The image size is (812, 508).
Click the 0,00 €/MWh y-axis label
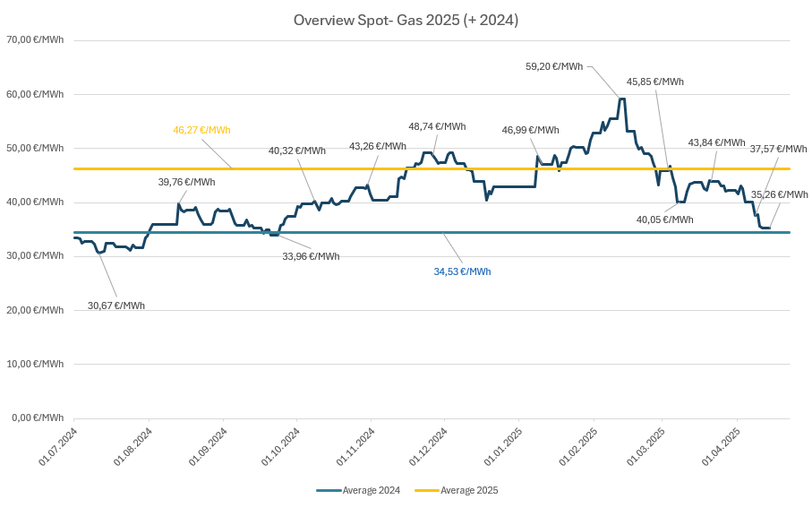(x=38, y=418)
